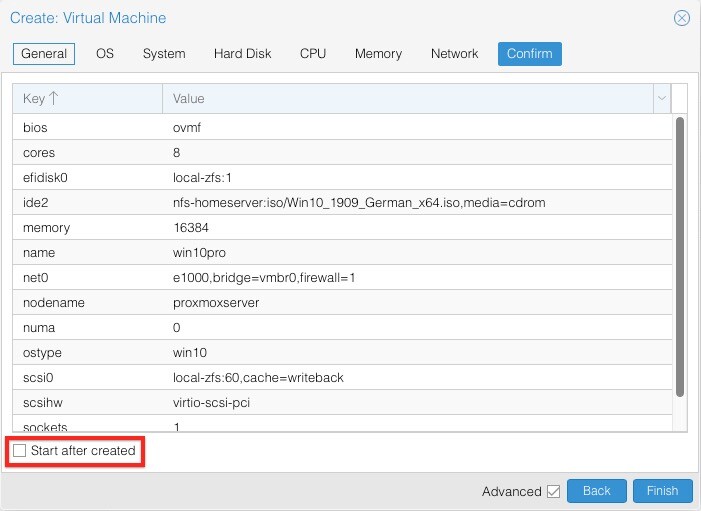Untick the Advanced checkbox
Screen dimensions: 701x511
553,491
